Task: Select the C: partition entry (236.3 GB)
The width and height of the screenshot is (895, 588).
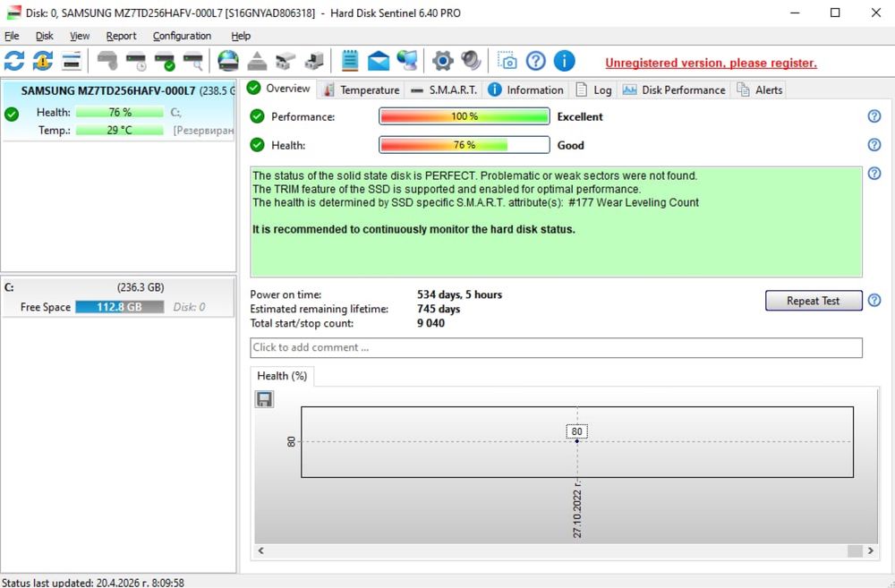Action: (118, 297)
